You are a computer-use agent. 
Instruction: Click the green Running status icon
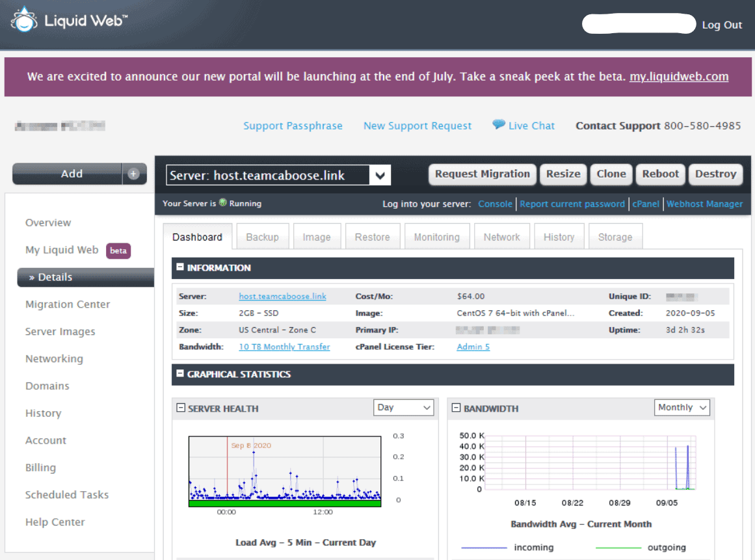point(223,203)
